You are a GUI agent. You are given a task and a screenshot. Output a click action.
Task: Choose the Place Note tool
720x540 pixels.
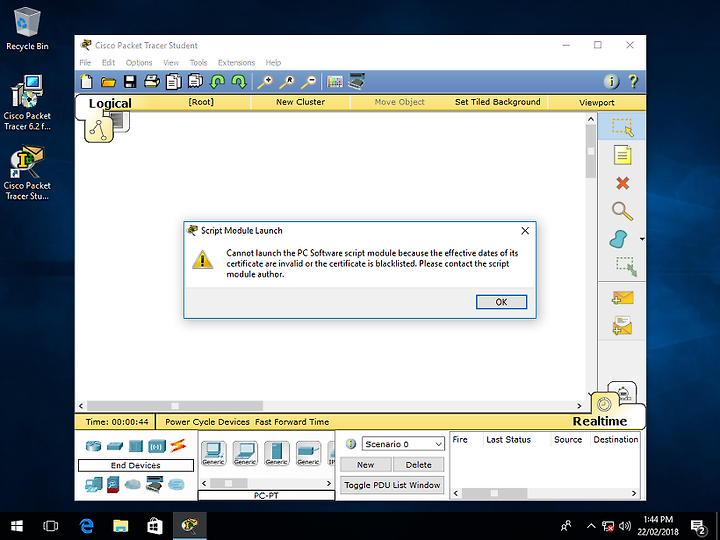tap(622, 155)
